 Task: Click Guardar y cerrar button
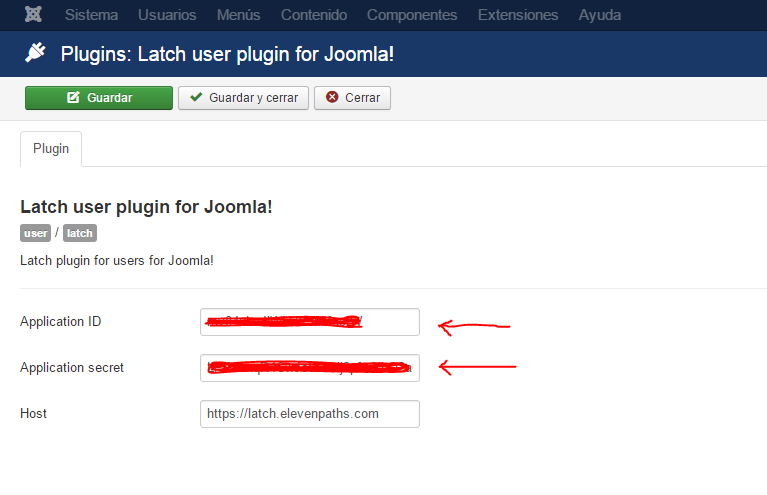[243, 98]
